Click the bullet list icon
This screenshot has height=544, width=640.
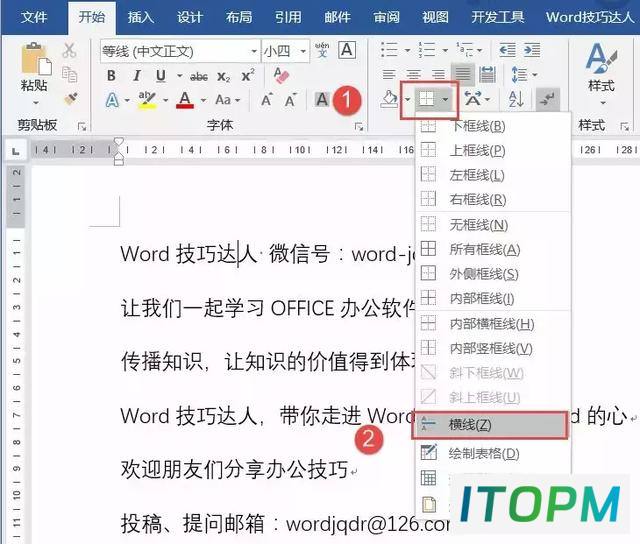coord(389,50)
